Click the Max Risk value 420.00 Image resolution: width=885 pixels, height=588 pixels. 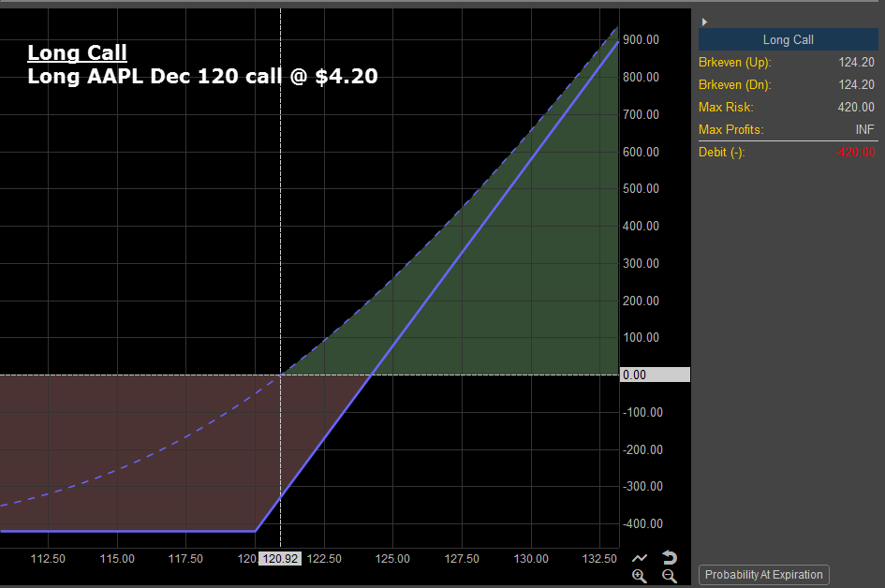(856, 108)
